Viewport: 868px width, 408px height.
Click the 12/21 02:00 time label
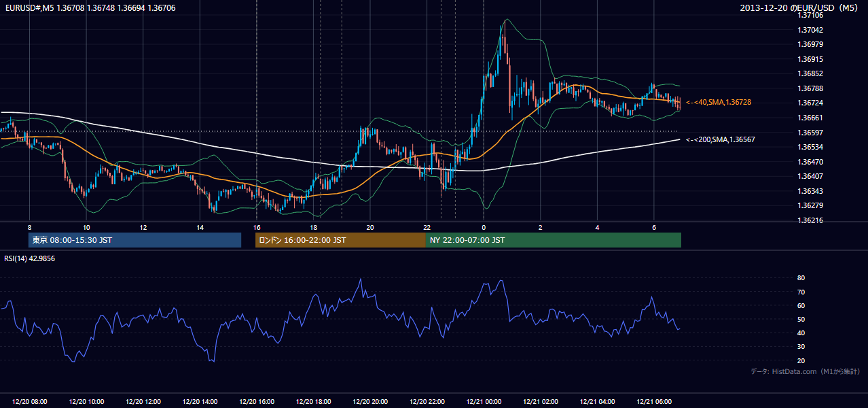tap(540, 402)
